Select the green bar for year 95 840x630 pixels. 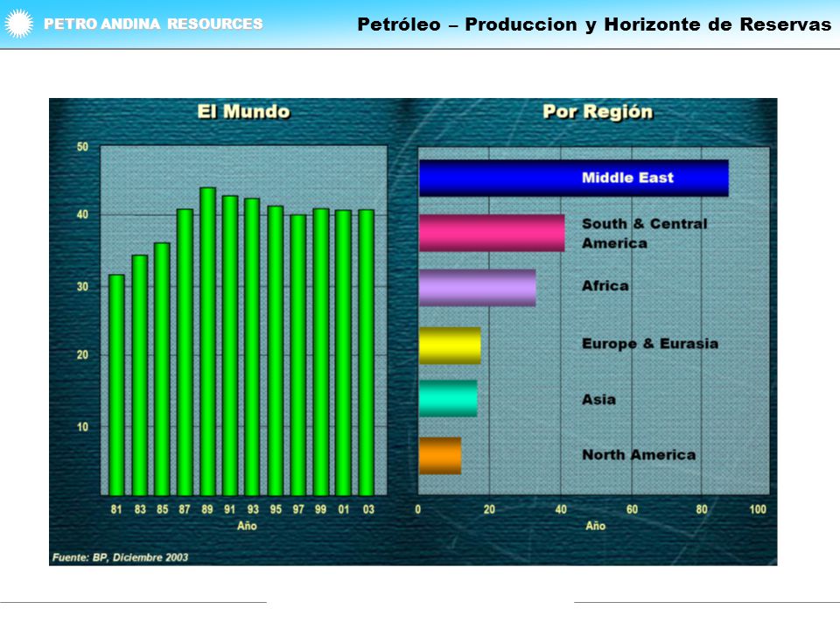276,350
